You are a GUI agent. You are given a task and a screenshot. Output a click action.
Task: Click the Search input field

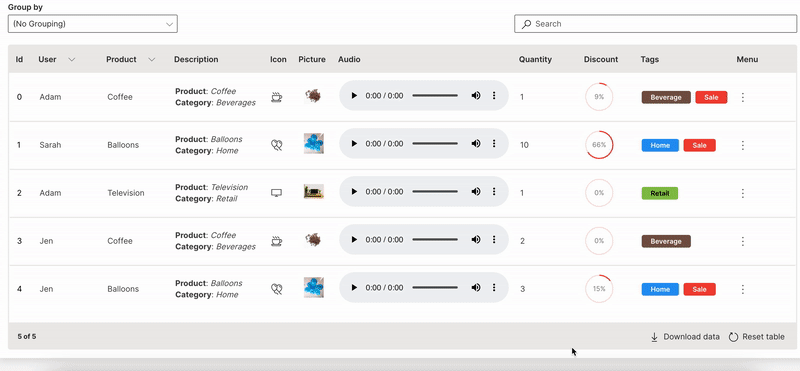click(655, 24)
